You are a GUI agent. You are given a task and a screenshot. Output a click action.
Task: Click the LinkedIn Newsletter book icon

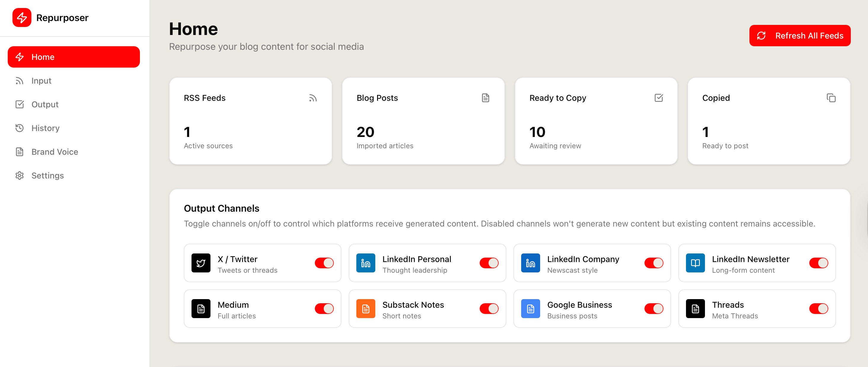pos(695,263)
